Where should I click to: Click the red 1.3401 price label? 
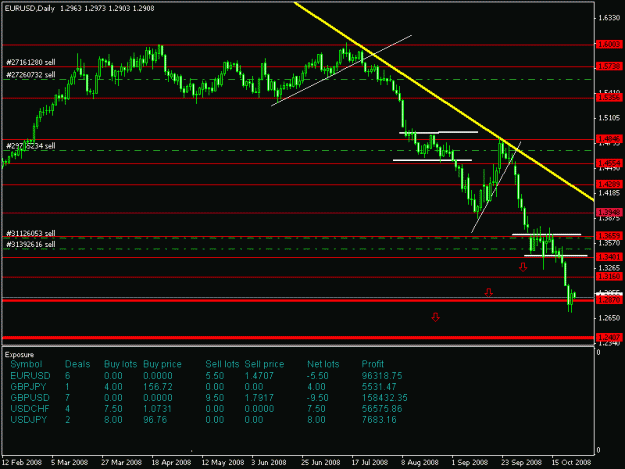point(609,257)
